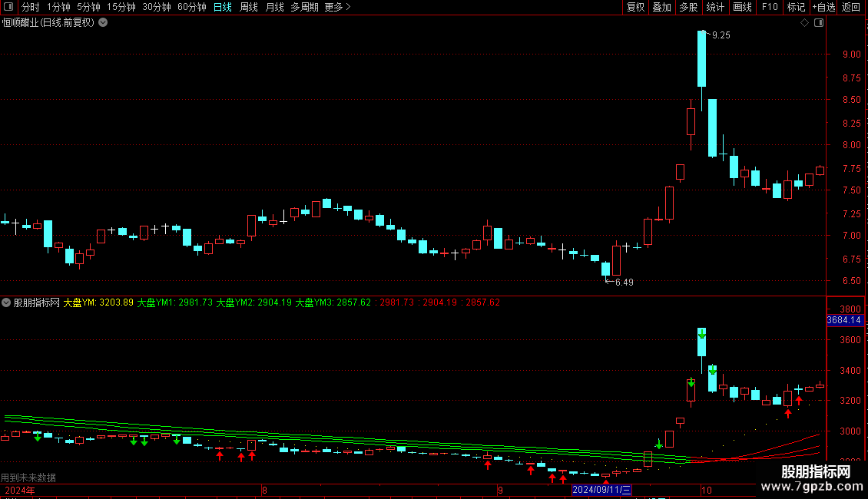The height and width of the screenshot is (499, 868).
Task: Click the diamond icon above the price axis
Action: point(805,23)
